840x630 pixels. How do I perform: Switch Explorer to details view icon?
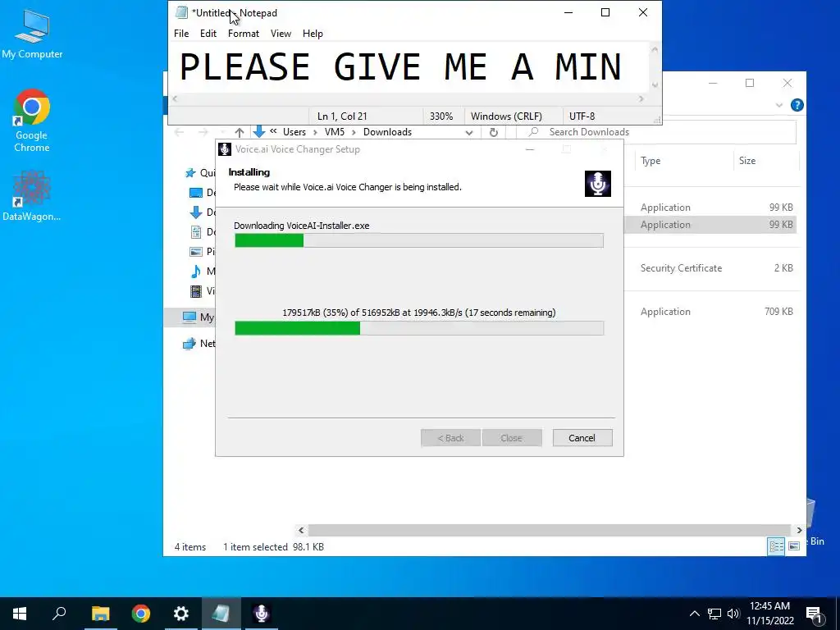[x=776, y=546]
